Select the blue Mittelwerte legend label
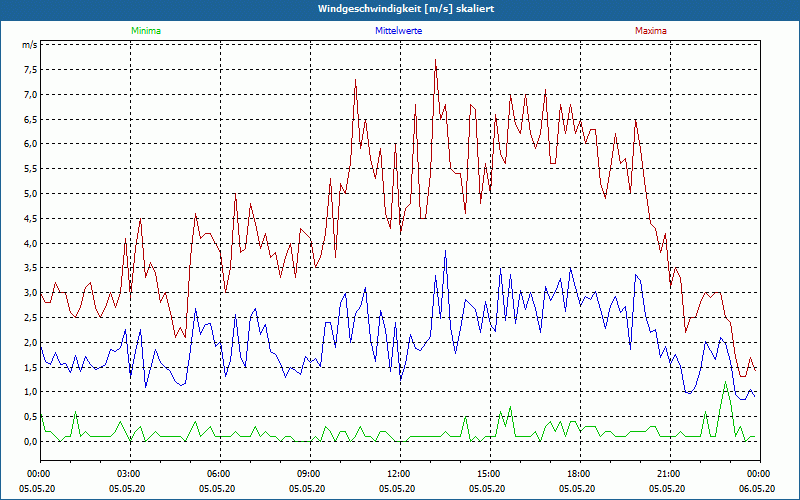800x500 pixels. click(x=398, y=31)
